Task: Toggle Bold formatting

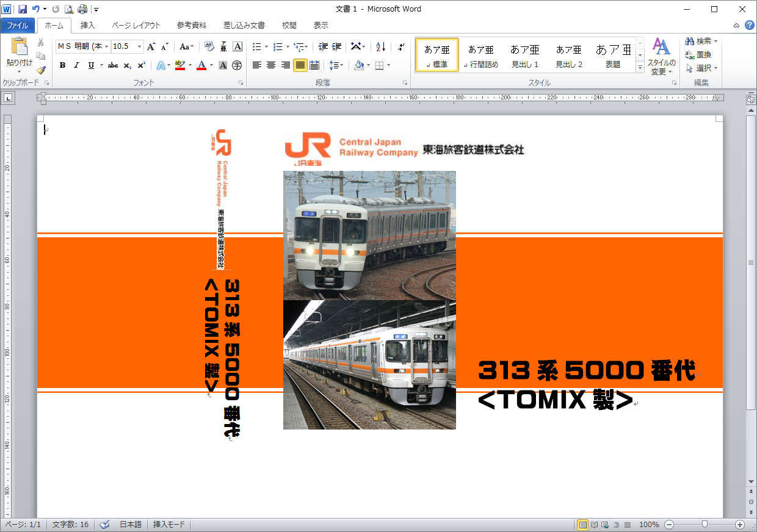Action: pyautogui.click(x=62, y=65)
